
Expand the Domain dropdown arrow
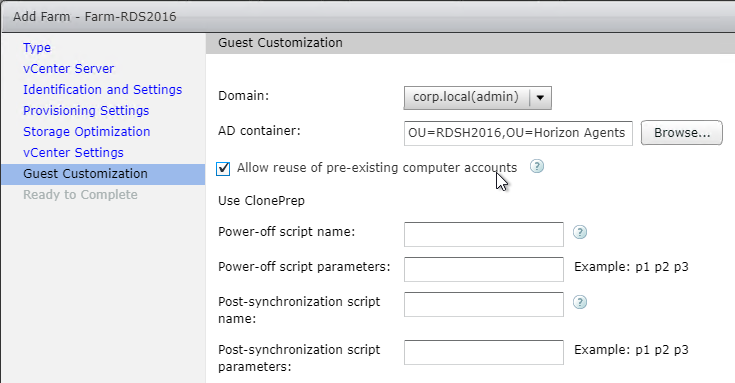click(x=540, y=98)
